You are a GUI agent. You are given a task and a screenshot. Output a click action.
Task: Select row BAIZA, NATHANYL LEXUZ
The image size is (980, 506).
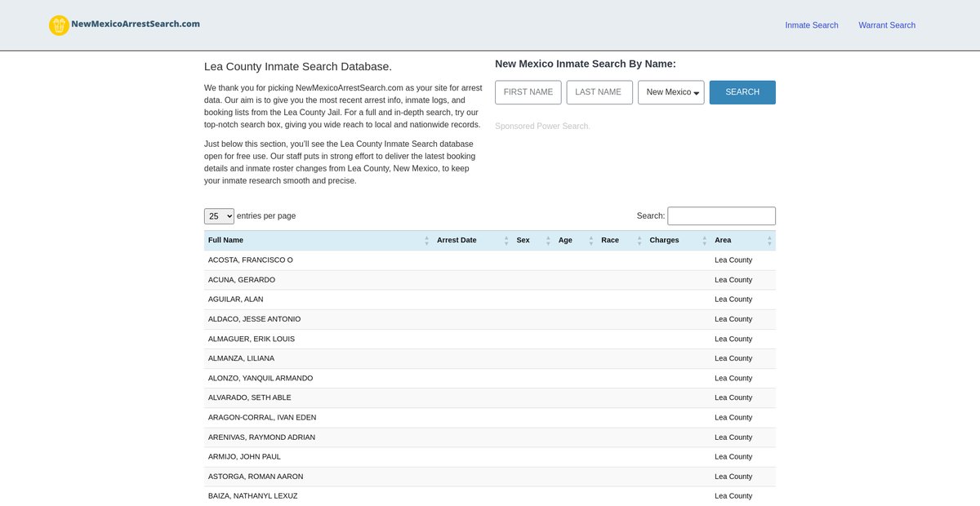pyautogui.click(x=490, y=496)
